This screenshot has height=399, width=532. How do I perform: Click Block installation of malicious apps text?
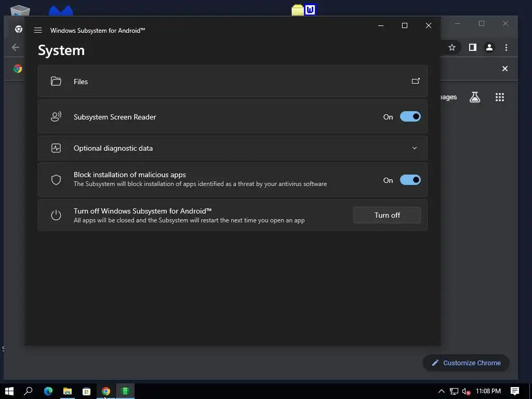[129, 175]
